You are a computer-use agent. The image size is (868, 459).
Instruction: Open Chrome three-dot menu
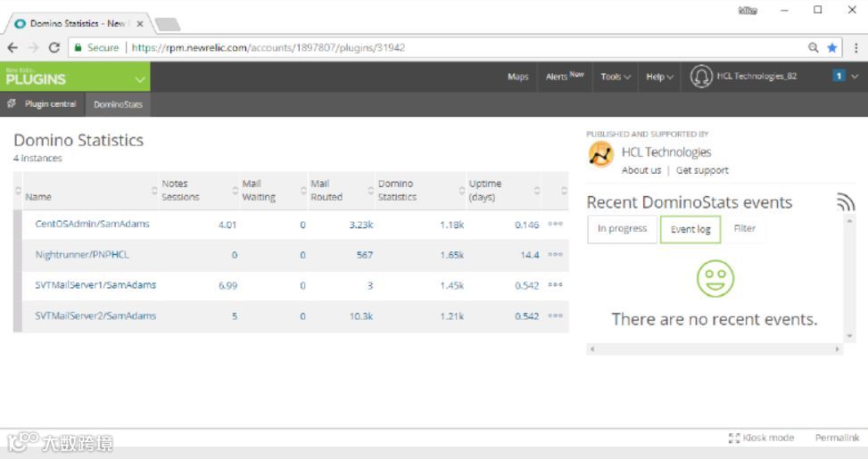click(856, 47)
